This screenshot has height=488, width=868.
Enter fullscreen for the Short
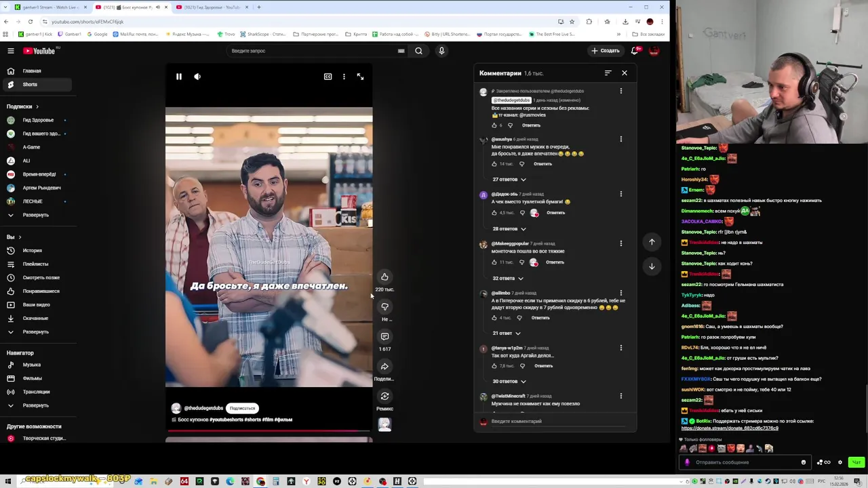point(360,77)
